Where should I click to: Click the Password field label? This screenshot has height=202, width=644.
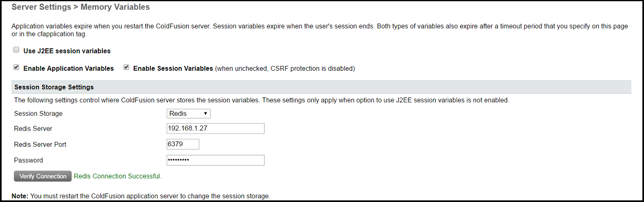[28, 160]
